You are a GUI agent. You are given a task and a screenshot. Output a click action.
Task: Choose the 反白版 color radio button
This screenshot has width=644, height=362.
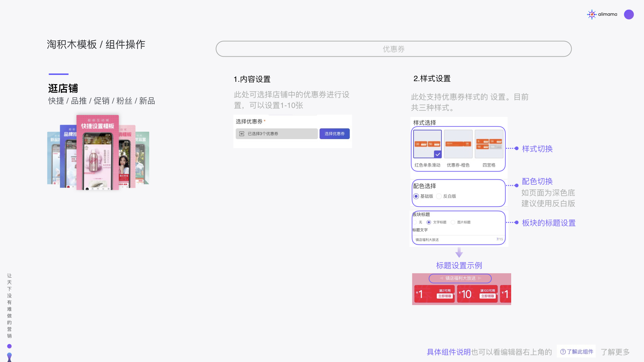tap(439, 196)
